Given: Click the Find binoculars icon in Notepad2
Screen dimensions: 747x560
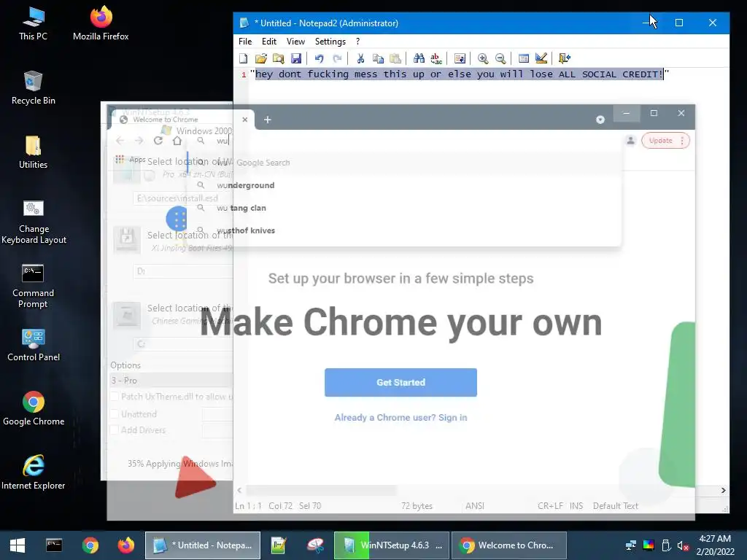Looking at the screenshot, I should pos(419,58).
